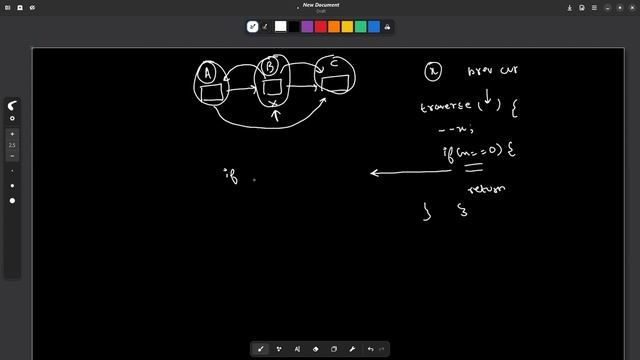The height and width of the screenshot is (360, 640).
Task: Open the main hamburger menu
Action: coord(594,8)
